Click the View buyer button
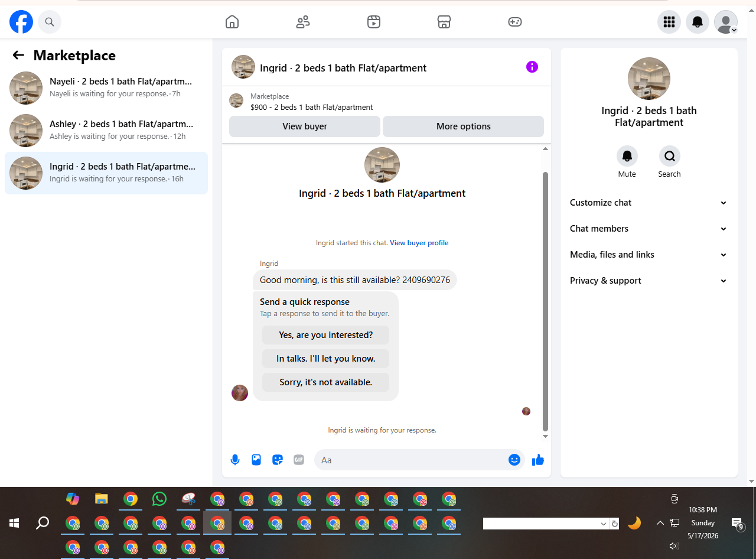 pos(305,126)
